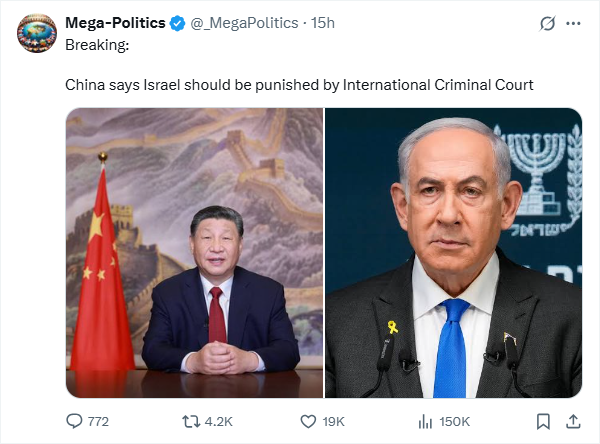Open the Mega-Politics display name link
The image size is (600, 444).
pos(115,23)
